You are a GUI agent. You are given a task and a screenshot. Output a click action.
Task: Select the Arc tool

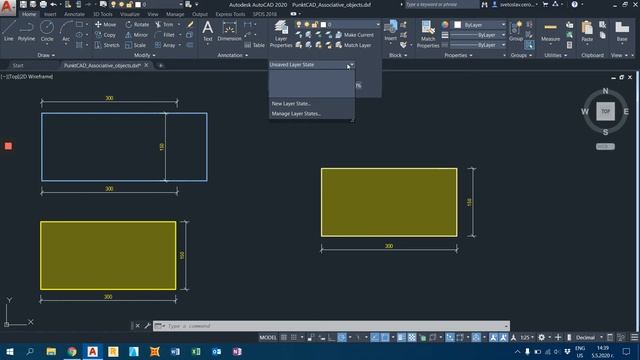pyautogui.click(x=66, y=31)
